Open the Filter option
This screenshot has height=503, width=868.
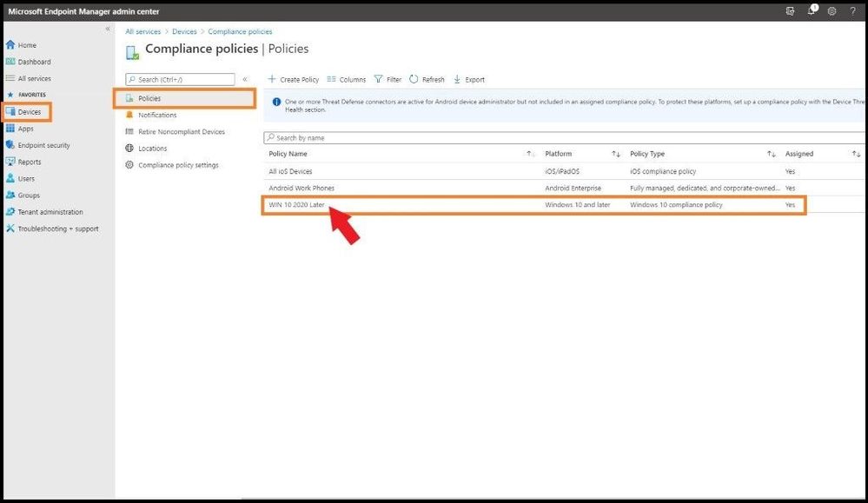coord(388,79)
